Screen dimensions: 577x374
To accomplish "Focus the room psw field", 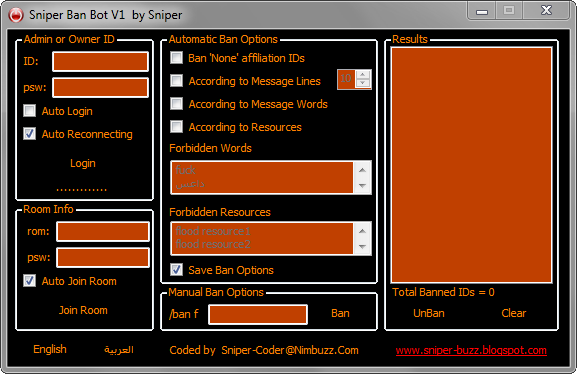I will 103,257.
